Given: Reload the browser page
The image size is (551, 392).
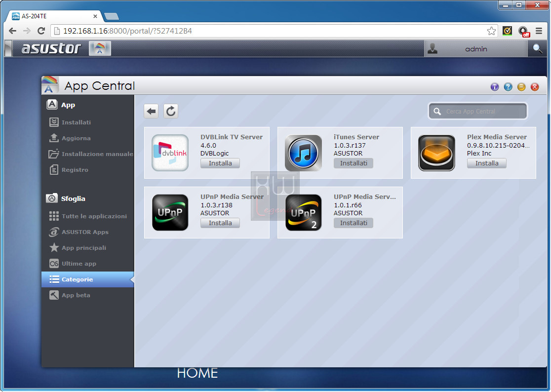Looking at the screenshot, I should (x=41, y=31).
